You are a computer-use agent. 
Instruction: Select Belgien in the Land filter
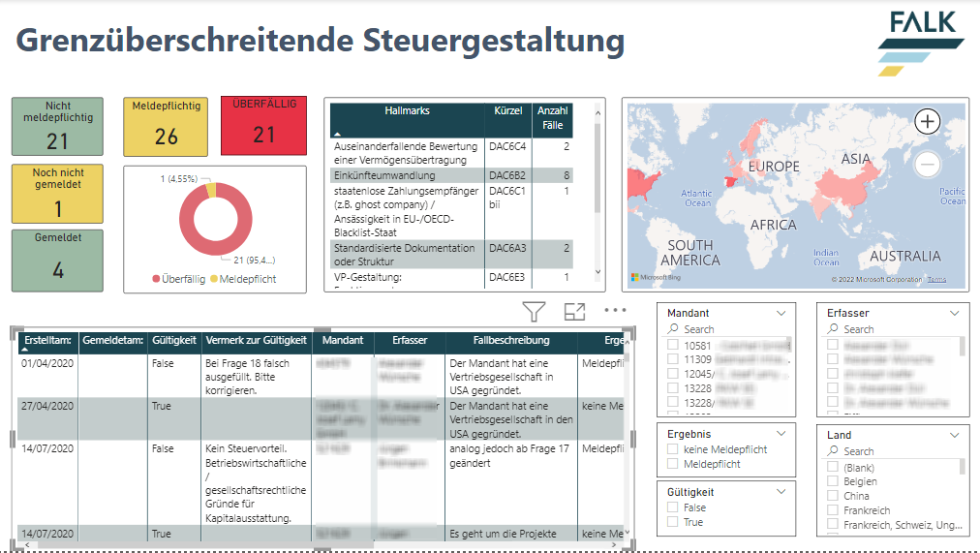coord(833,481)
